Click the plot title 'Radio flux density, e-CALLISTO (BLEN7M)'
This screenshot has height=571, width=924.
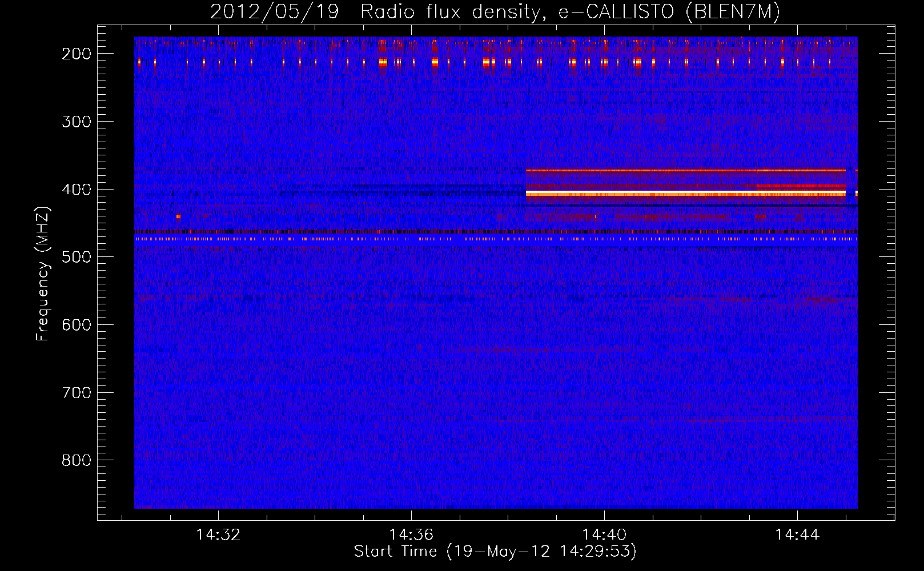click(570, 12)
